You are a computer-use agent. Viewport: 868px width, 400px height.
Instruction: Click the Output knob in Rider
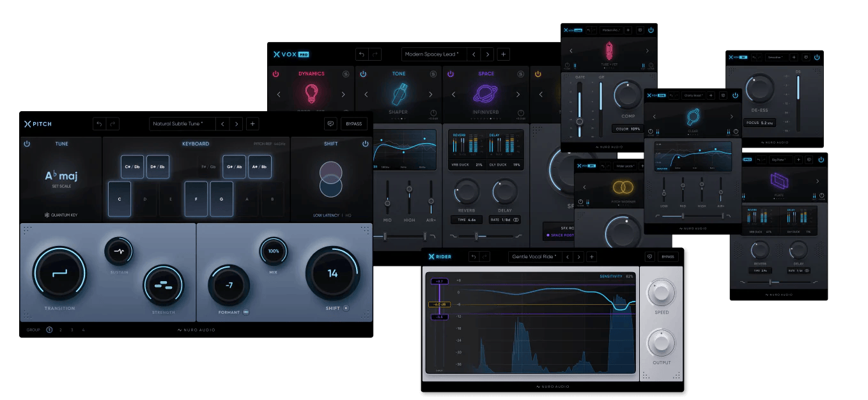[662, 343]
